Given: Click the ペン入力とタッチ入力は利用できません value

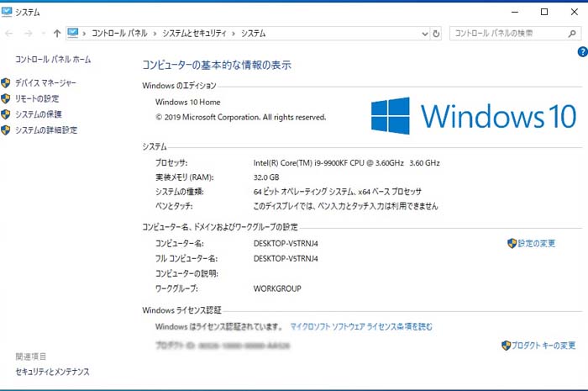Looking at the screenshot, I should (346, 206).
